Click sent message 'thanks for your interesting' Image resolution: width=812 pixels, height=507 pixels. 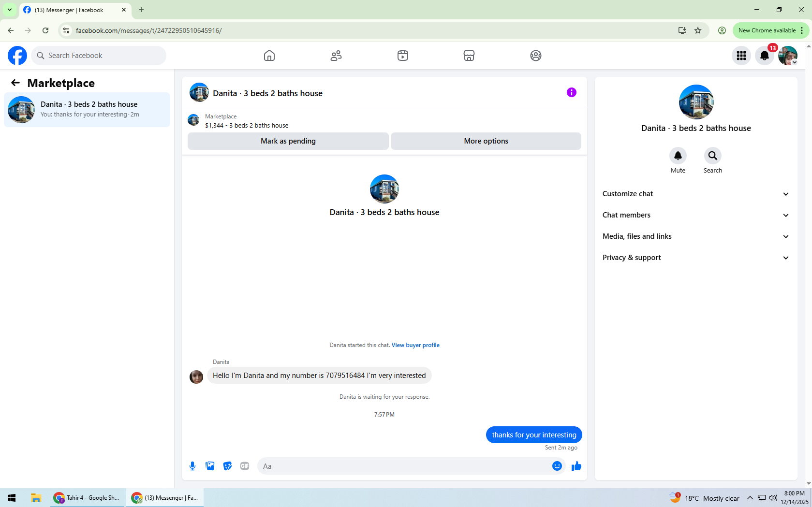pyautogui.click(x=534, y=435)
